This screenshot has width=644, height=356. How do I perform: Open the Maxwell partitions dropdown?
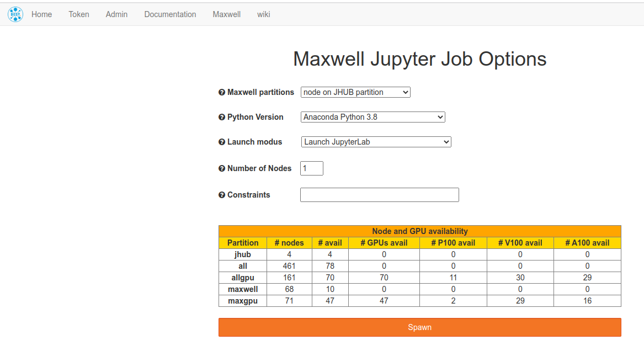(x=355, y=92)
